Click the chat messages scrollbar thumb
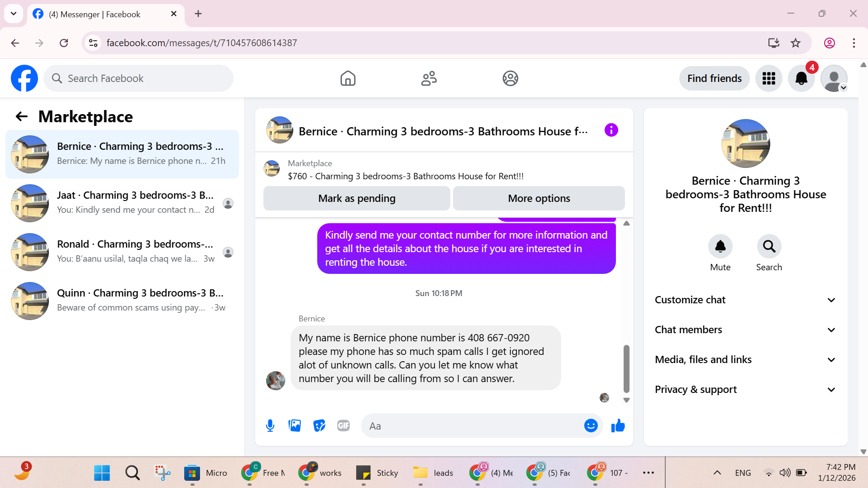 pos(626,368)
